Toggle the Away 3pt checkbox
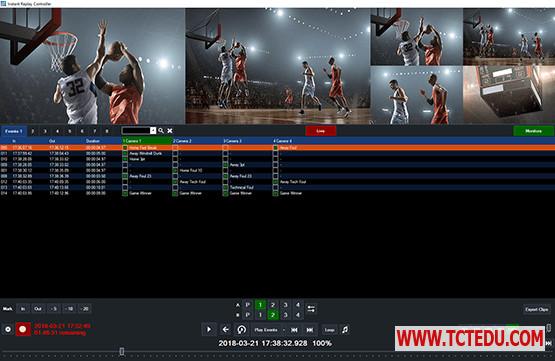Viewport: 555px width, 361px height. [225, 165]
